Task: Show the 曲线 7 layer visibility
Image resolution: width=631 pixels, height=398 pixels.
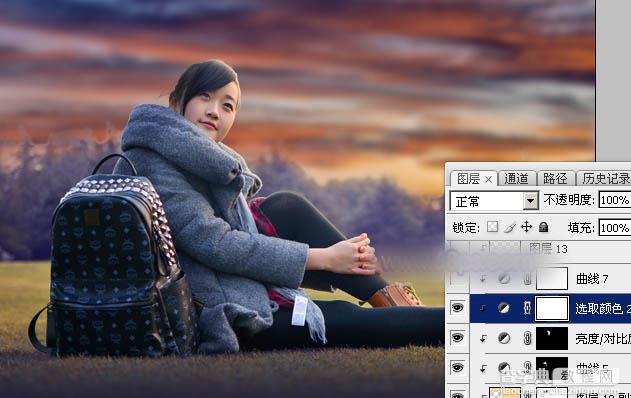Action: click(x=458, y=278)
